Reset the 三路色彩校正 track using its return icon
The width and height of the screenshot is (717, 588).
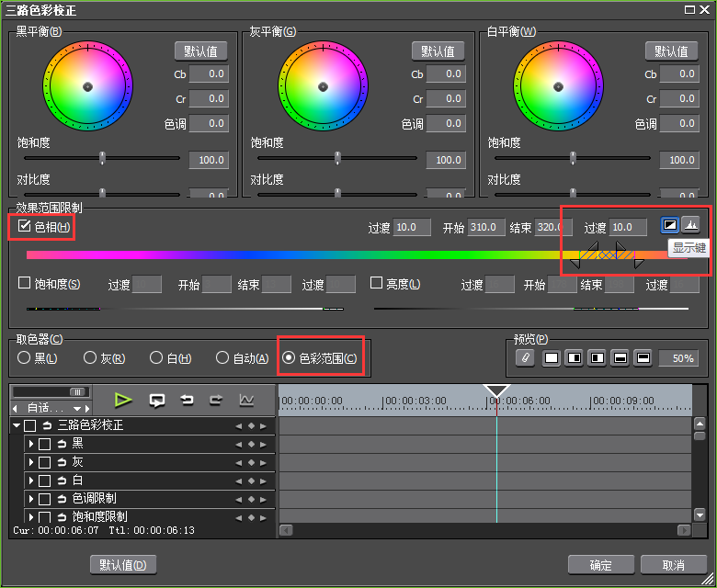click(47, 425)
